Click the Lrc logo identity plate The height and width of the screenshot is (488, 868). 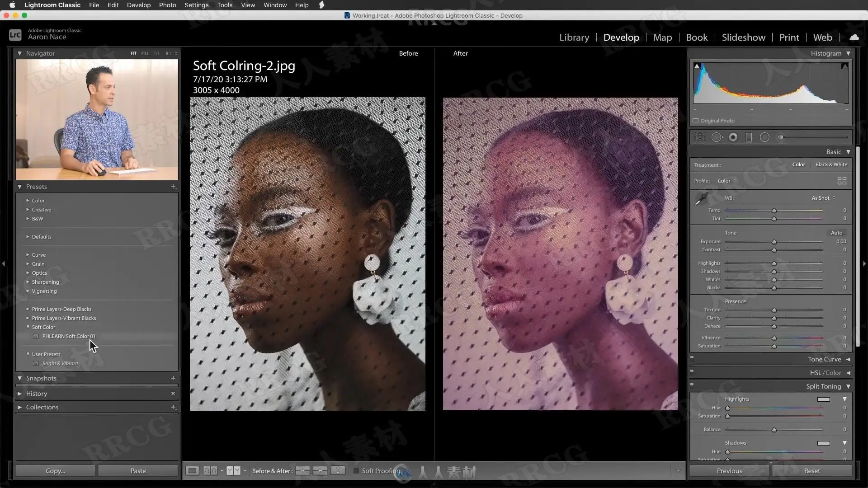(15, 34)
